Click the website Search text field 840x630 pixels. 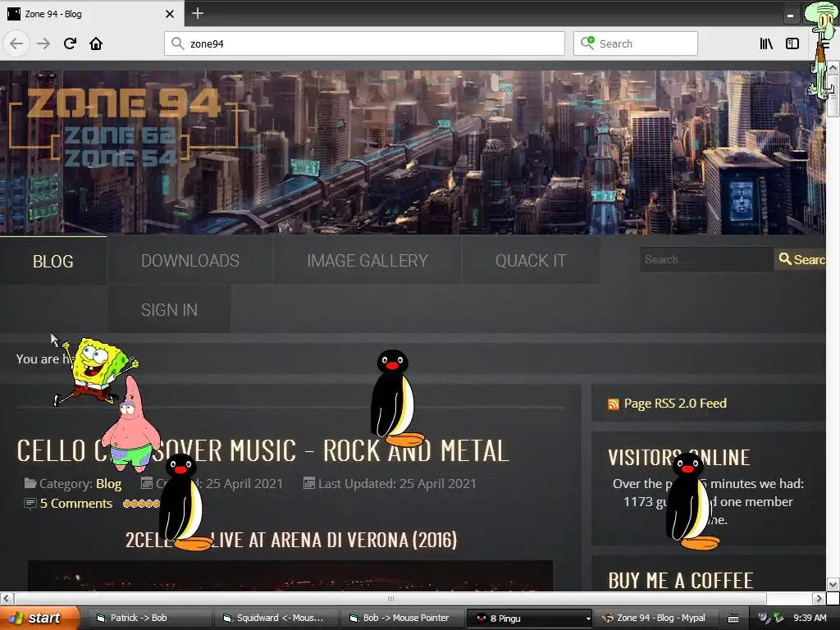tap(706, 259)
